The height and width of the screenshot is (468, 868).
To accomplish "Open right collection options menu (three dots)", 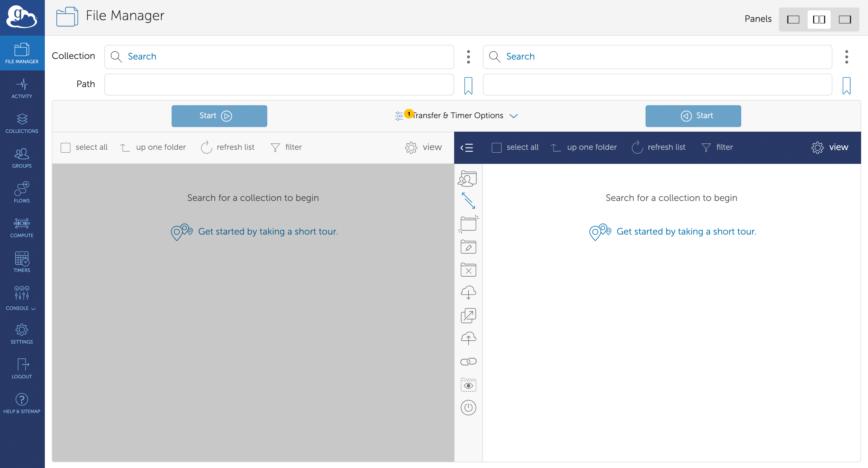I will (x=846, y=57).
